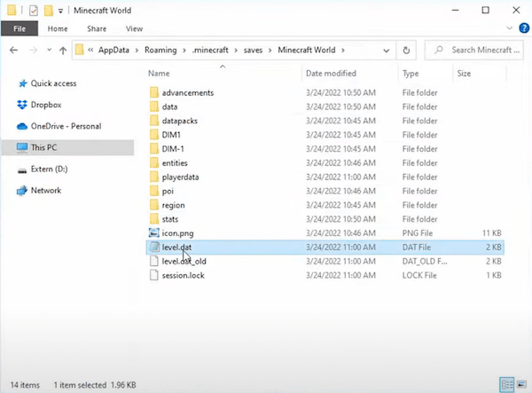Click the 11 KB size of icon.png
The width and height of the screenshot is (532, 393).
tap(491, 233)
